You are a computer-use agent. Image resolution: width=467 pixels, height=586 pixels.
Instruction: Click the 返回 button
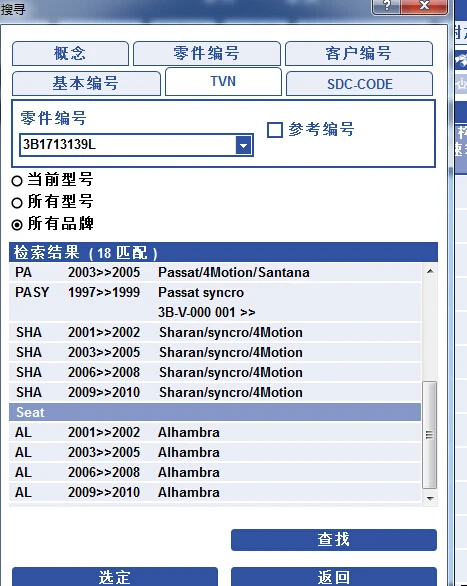click(334, 577)
